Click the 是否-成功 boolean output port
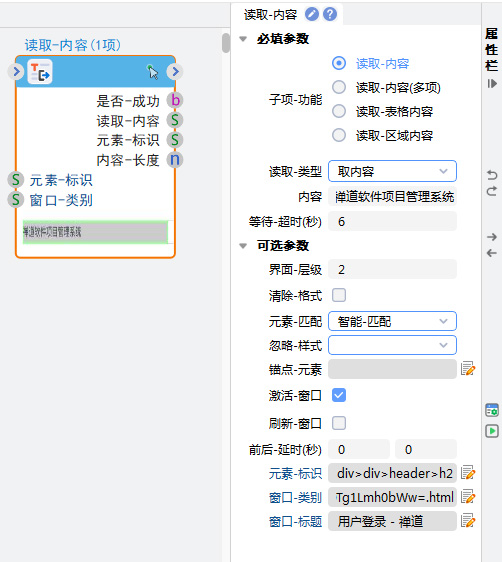Viewport: 502px width, 562px height. pyautogui.click(x=175, y=100)
